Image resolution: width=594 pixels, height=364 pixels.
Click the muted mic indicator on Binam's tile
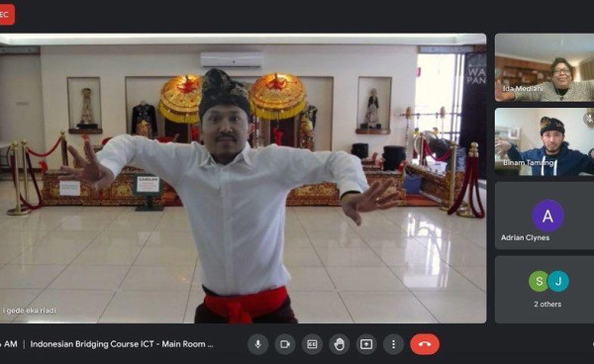(589, 119)
